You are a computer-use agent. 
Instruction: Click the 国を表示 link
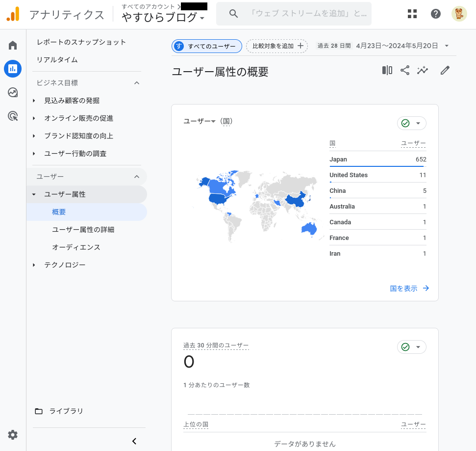(409, 289)
